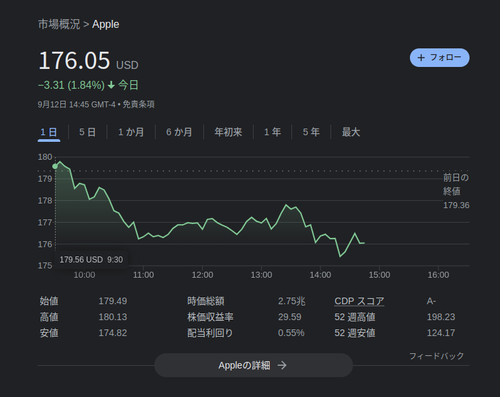Select the 1 年 range tab
The height and width of the screenshot is (397, 500).
272,132
